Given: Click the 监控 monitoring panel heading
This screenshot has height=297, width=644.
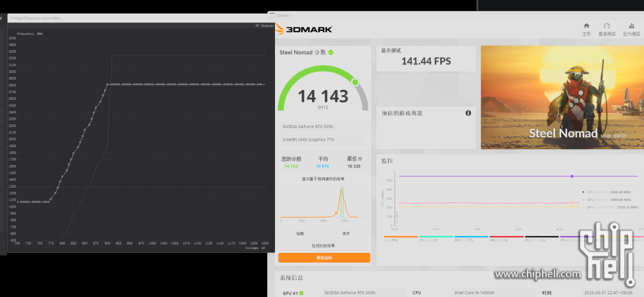Looking at the screenshot, I should (387, 161).
